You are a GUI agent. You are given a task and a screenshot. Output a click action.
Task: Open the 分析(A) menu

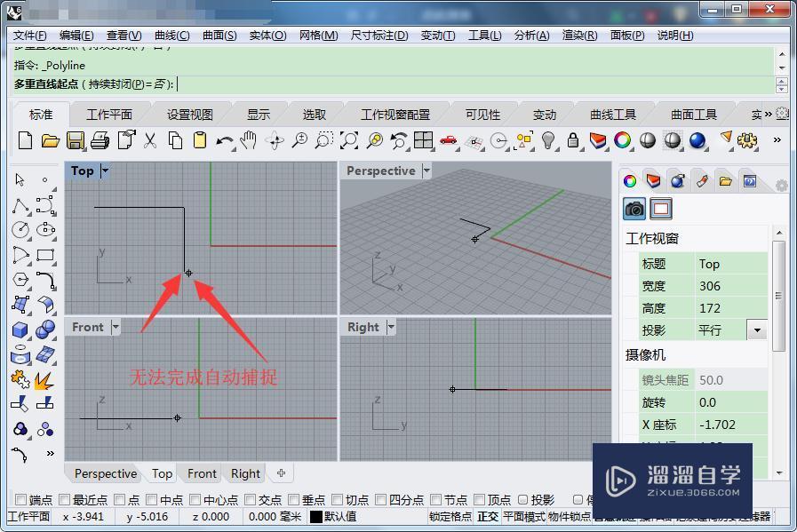pyautogui.click(x=531, y=35)
